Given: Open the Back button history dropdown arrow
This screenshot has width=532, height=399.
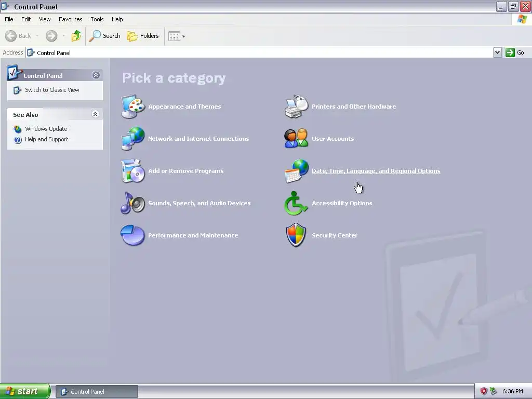Looking at the screenshot, I should coord(37,36).
